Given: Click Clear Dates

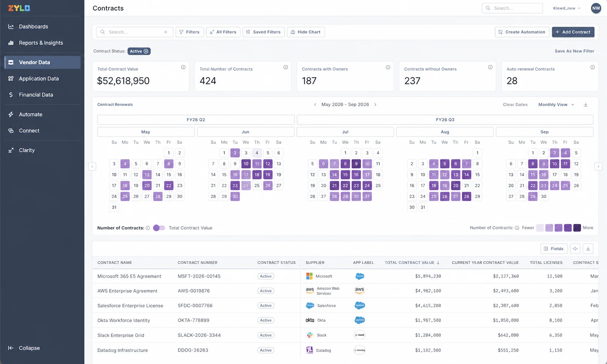Looking at the screenshot, I should (515, 105).
